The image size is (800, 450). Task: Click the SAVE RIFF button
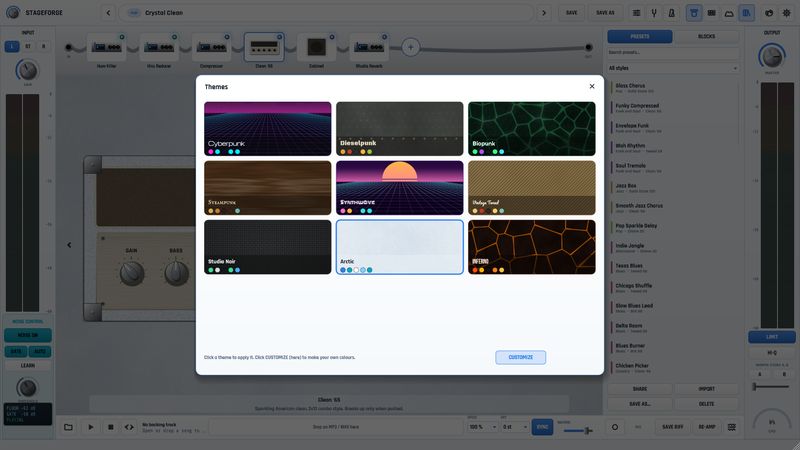tap(672, 427)
